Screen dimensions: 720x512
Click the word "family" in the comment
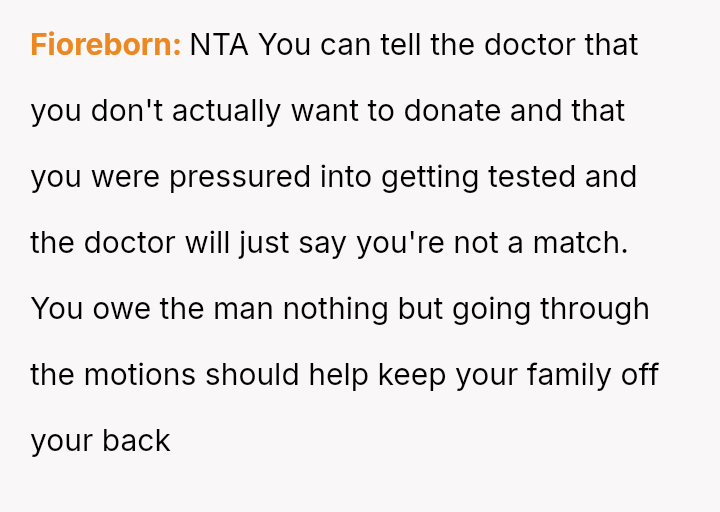(x=566, y=375)
